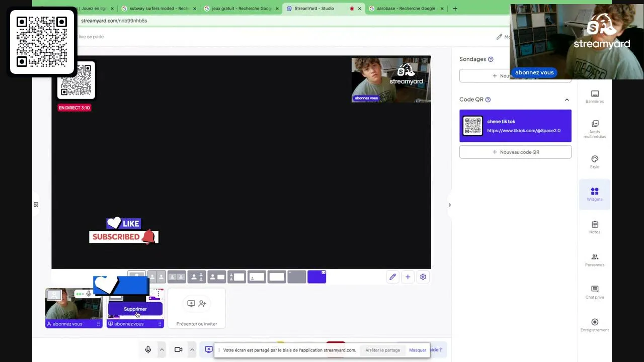Toggle the camera on or off

(178, 350)
